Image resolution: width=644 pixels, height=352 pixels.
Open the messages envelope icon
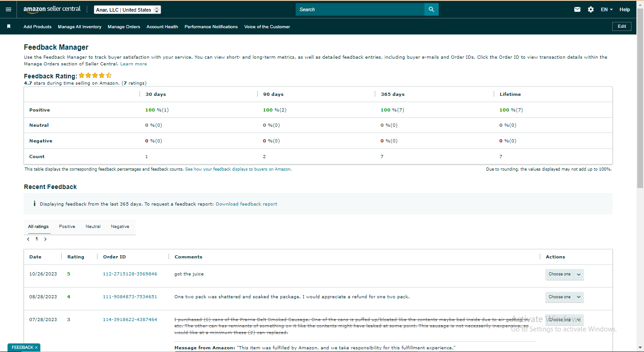pyautogui.click(x=577, y=9)
